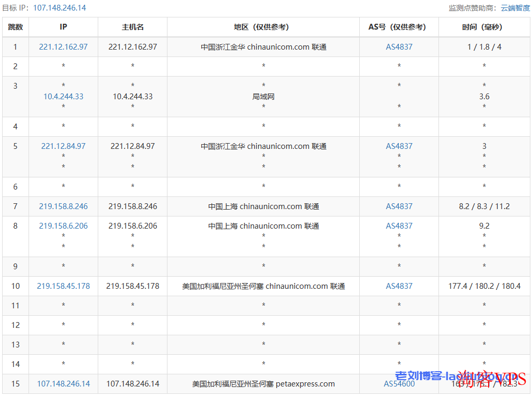Select time value 3.6 in hop 3
532x396 pixels.
(484, 96)
